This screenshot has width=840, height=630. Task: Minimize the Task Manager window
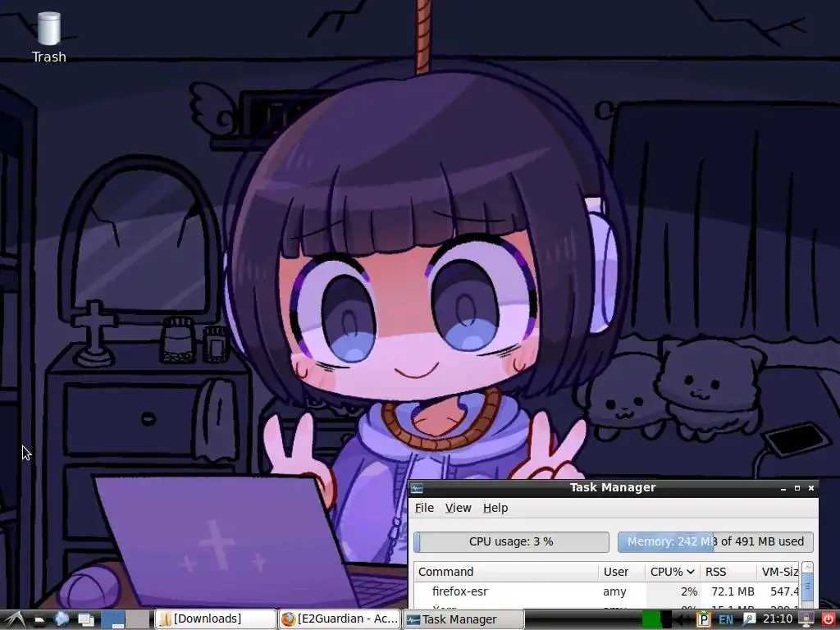click(x=783, y=488)
